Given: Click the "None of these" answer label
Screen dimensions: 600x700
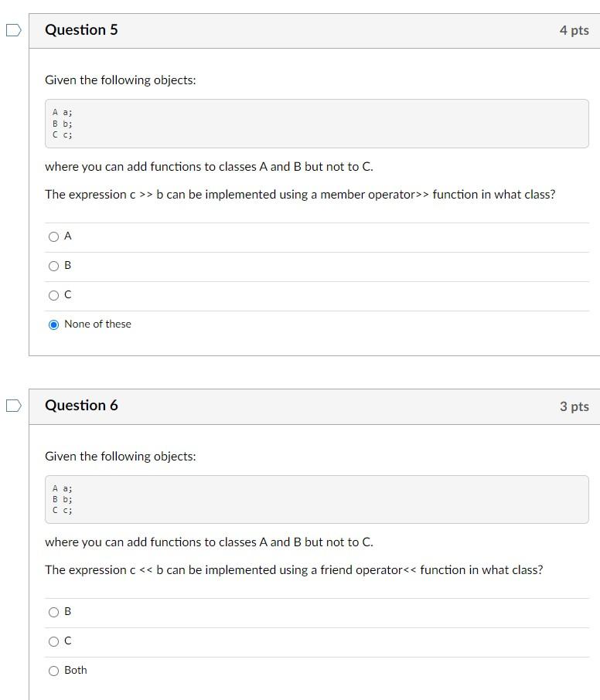Looking at the screenshot, I should (97, 324).
